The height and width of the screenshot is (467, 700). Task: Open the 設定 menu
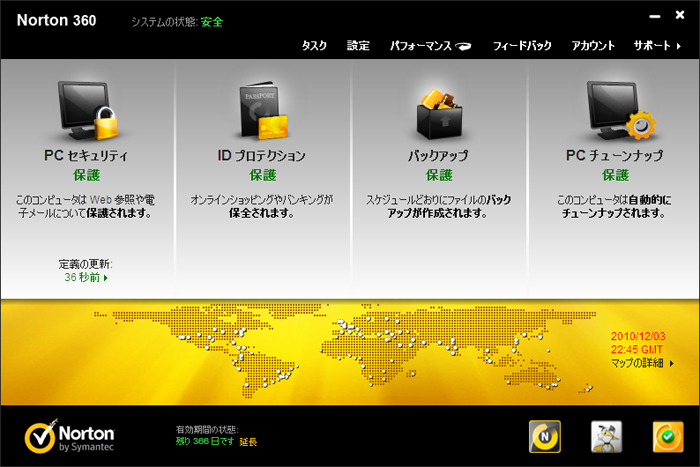pos(358,46)
